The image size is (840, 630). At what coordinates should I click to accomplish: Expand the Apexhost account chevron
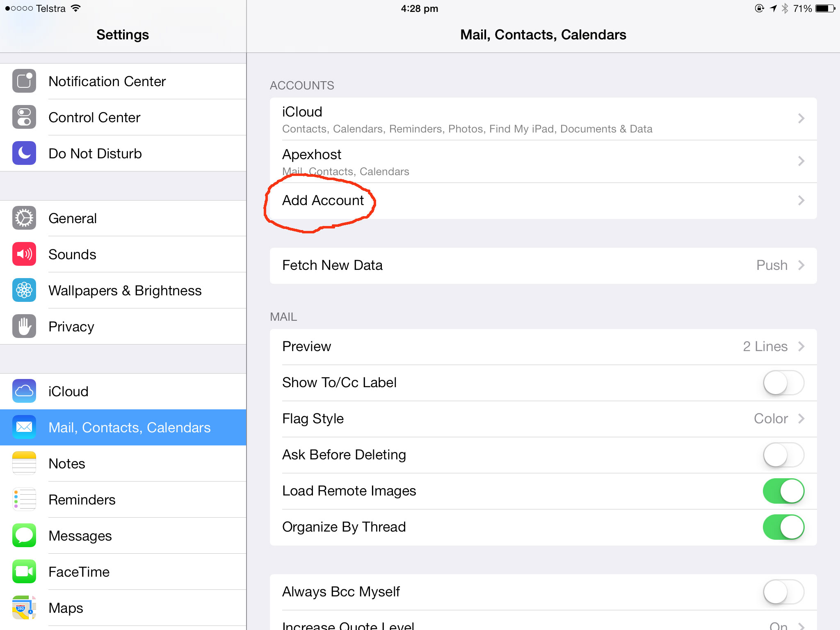click(801, 161)
